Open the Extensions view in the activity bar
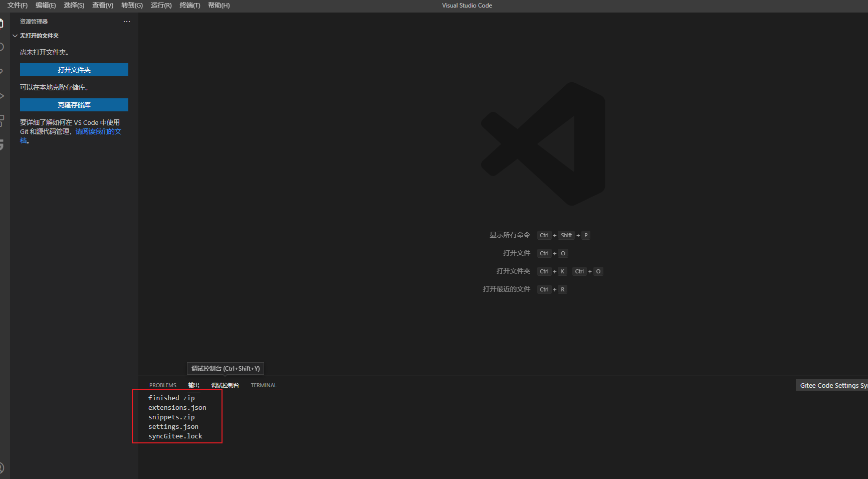This screenshot has width=868, height=479. (x=2, y=120)
